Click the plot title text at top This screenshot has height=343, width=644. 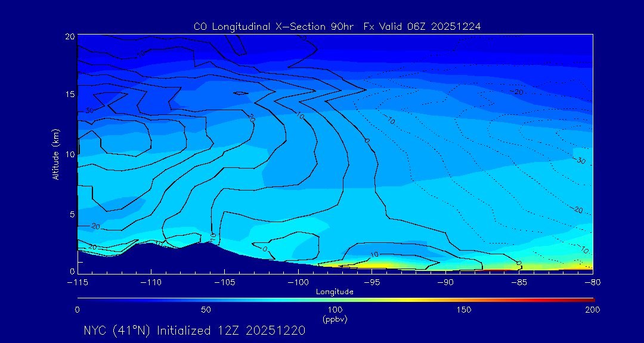click(x=337, y=26)
